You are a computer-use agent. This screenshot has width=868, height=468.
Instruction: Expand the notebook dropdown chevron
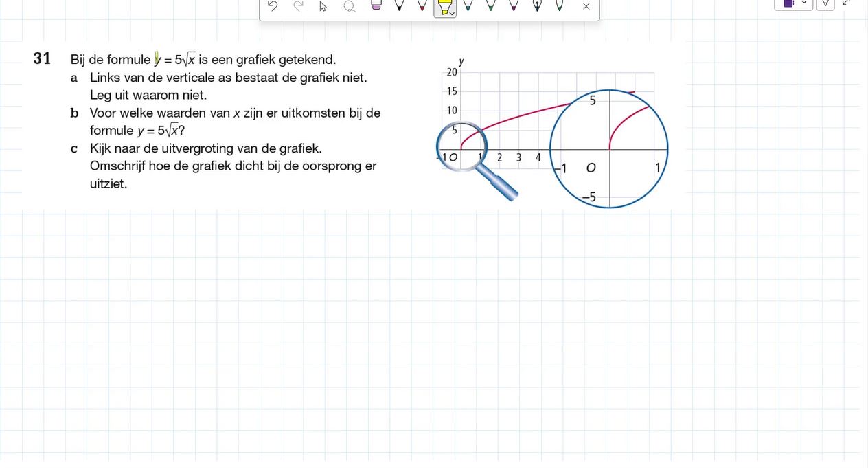coord(805,3)
